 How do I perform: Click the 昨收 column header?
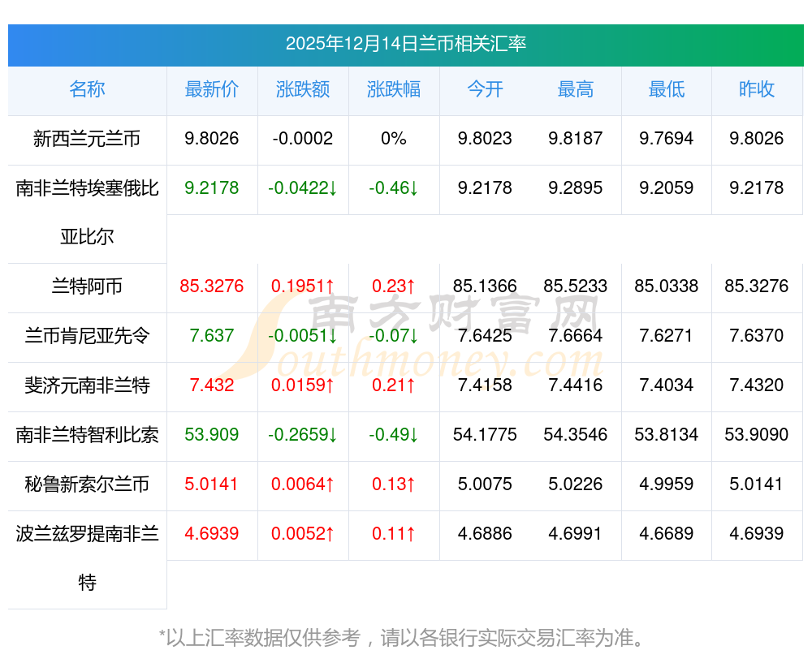[x=757, y=89]
